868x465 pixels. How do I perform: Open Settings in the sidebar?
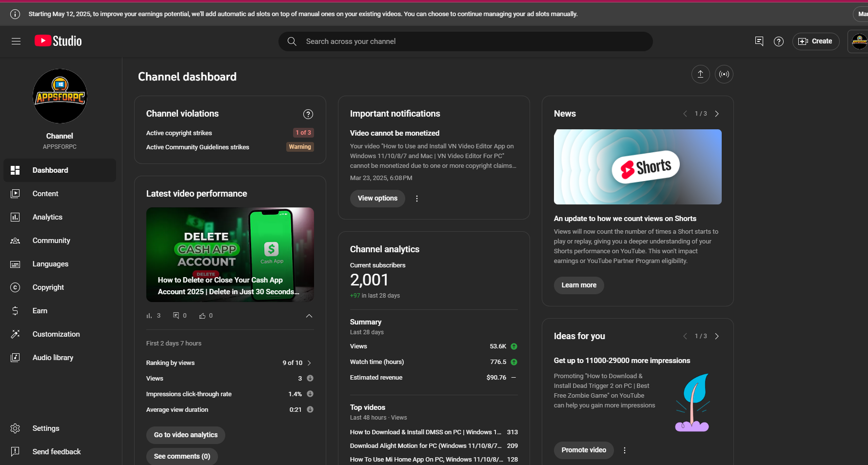[x=59, y=428]
